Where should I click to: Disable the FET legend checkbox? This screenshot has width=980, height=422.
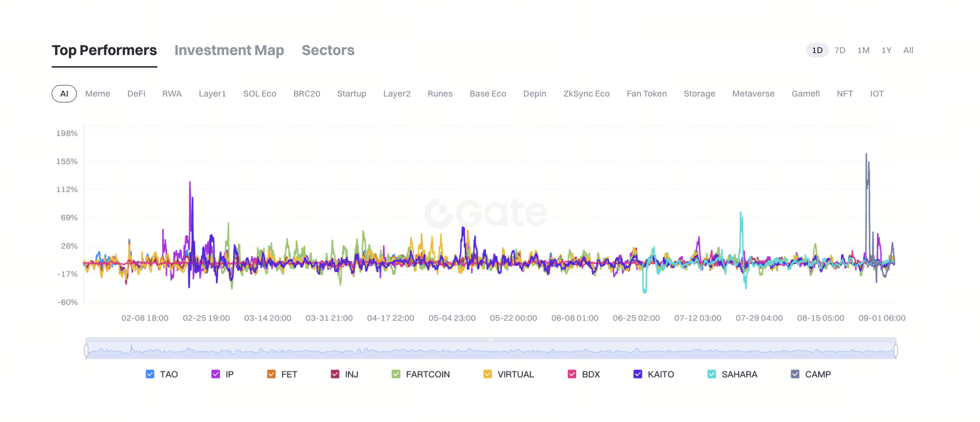[271, 374]
